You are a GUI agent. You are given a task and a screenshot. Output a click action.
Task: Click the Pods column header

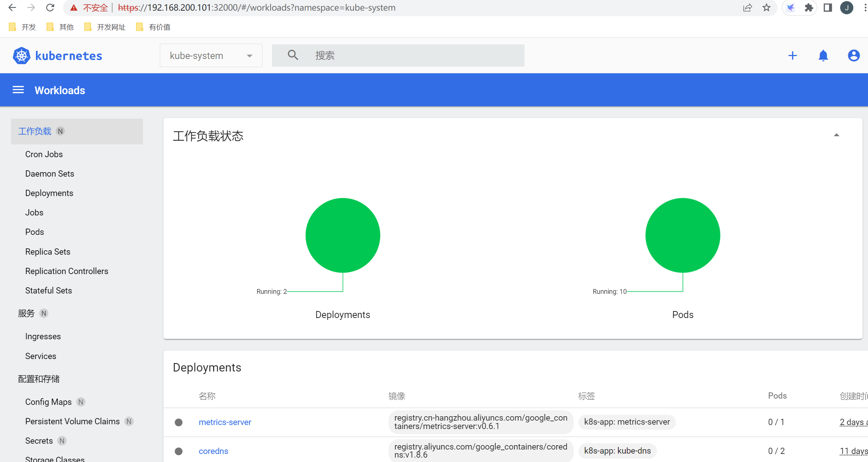coord(777,396)
